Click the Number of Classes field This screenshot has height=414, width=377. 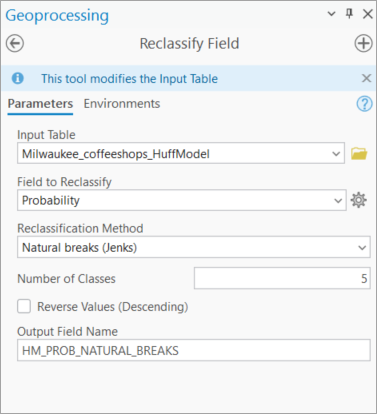[282, 278]
